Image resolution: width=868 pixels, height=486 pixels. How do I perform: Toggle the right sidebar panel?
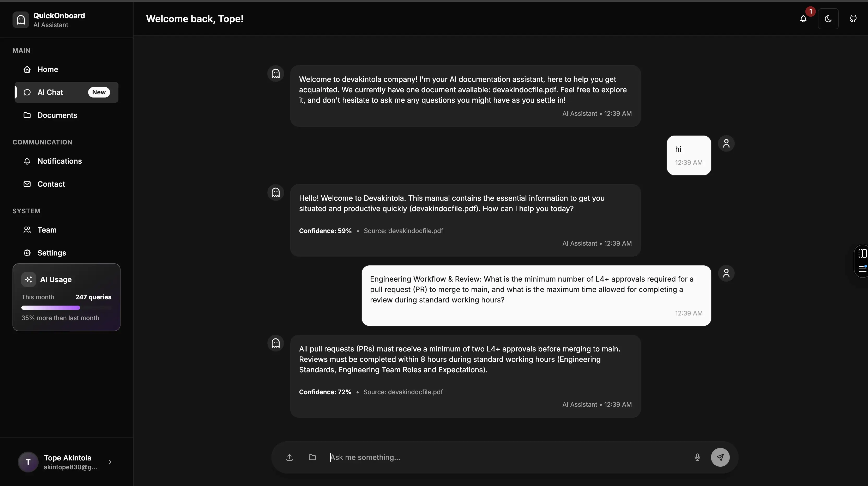click(862, 253)
